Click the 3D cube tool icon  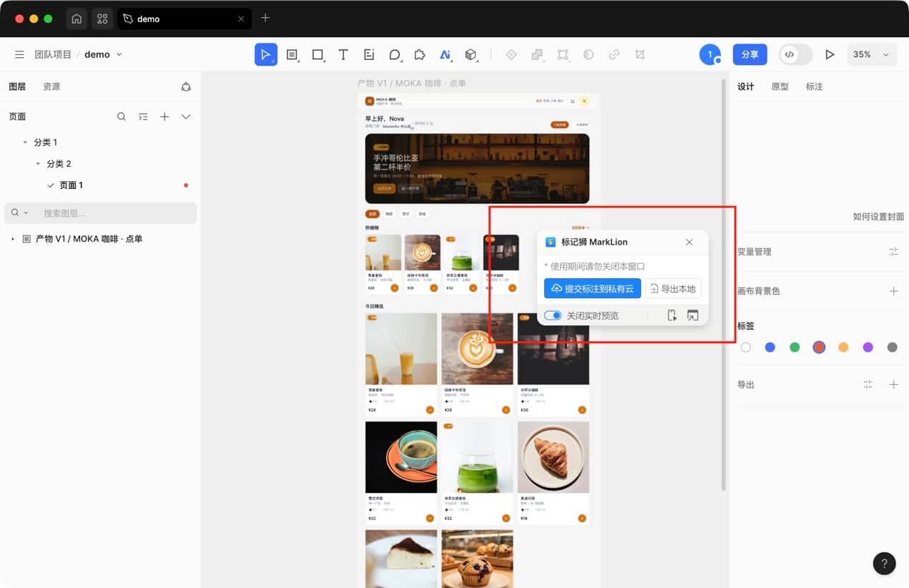(x=471, y=54)
